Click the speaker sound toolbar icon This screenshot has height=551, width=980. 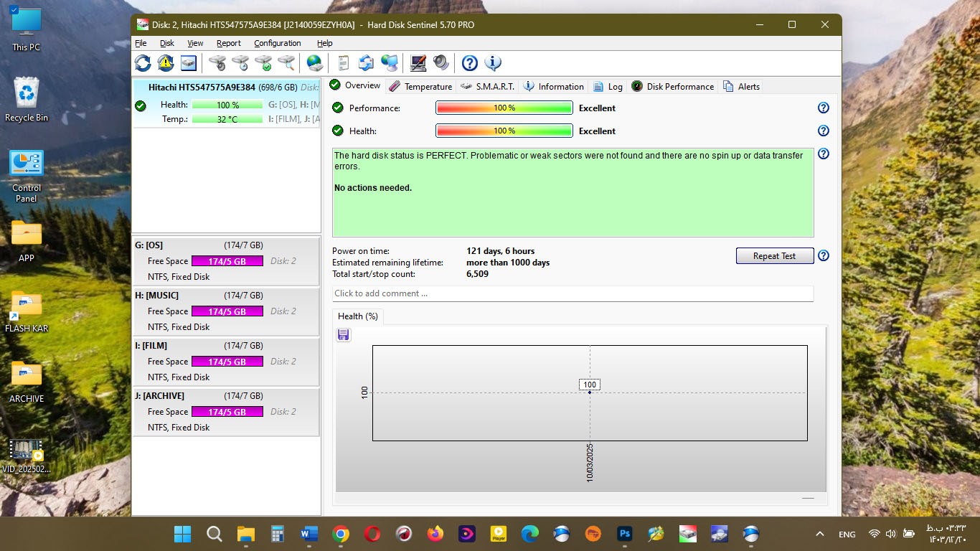tap(441, 63)
